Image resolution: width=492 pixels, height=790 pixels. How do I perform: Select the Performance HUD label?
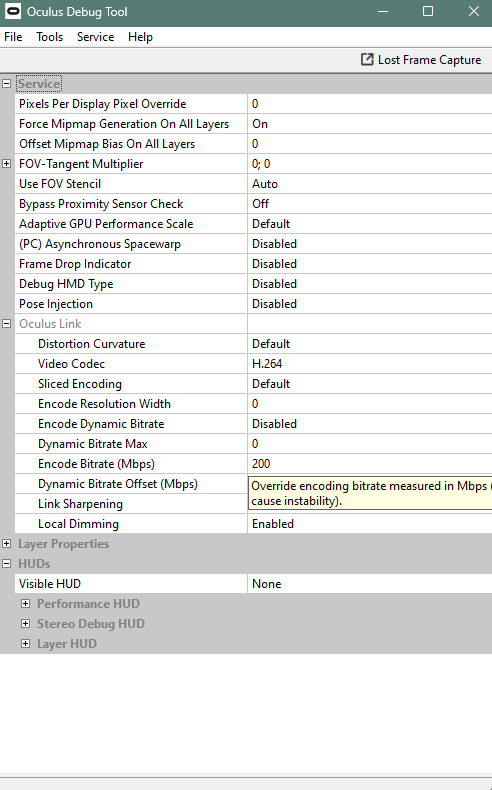(88, 604)
